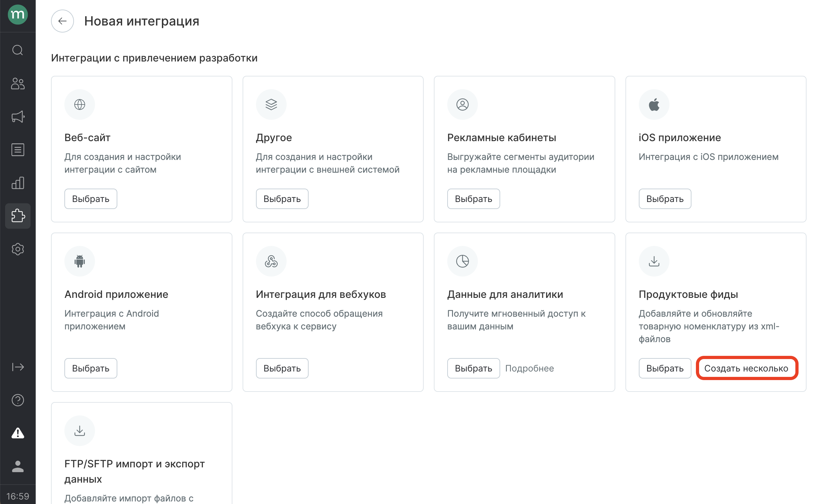Open campaigns megaphone sidebar icon

18,117
